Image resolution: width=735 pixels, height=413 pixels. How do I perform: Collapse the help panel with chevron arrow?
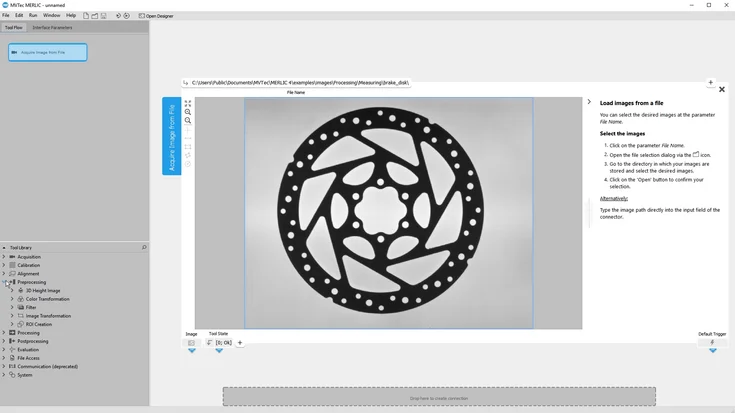[589, 102]
